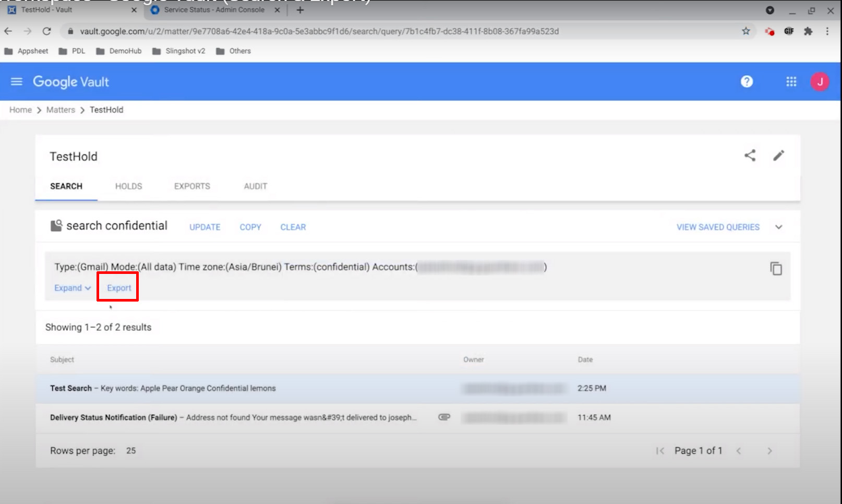Go to Matters breadcrumb
This screenshot has width=842, height=504.
[x=61, y=110]
